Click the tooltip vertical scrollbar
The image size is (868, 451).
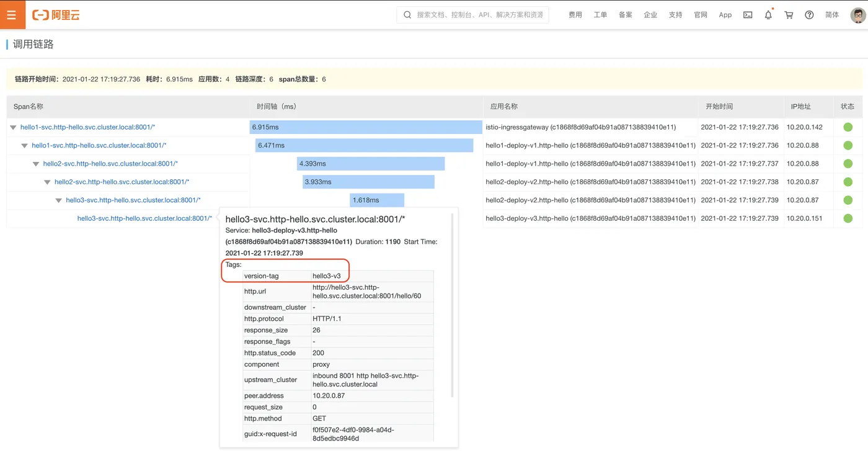[452, 305]
